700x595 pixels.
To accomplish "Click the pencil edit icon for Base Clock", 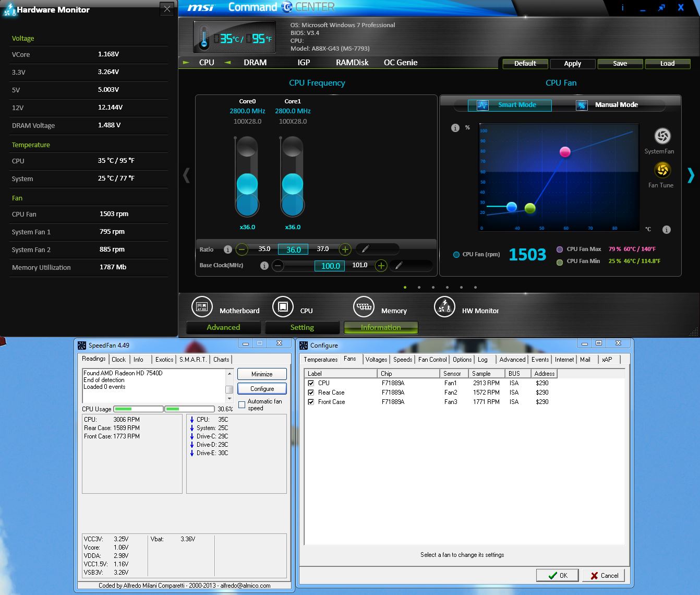I will point(399,266).
